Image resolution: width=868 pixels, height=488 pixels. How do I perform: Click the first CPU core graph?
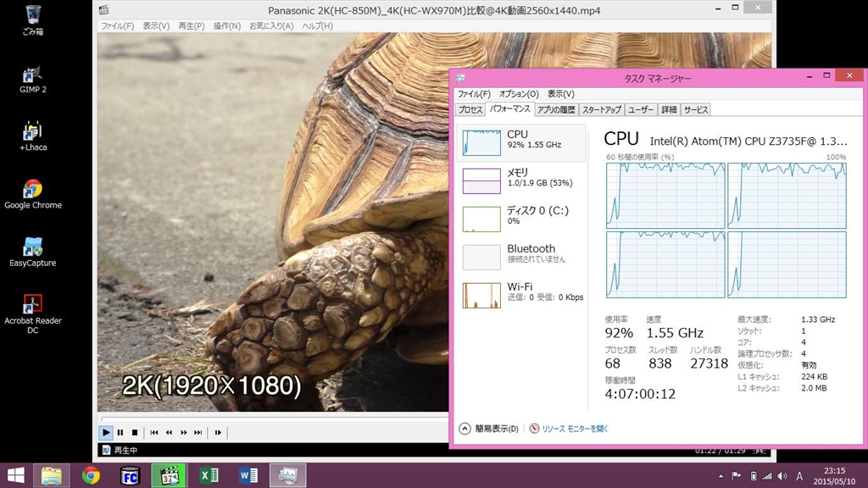(665, 196)
